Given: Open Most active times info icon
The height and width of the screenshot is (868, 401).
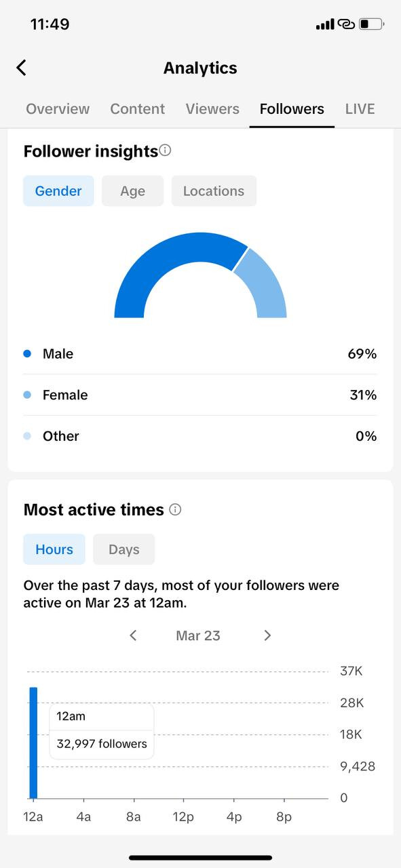Looking at the screenshot, I should (175, 510).
